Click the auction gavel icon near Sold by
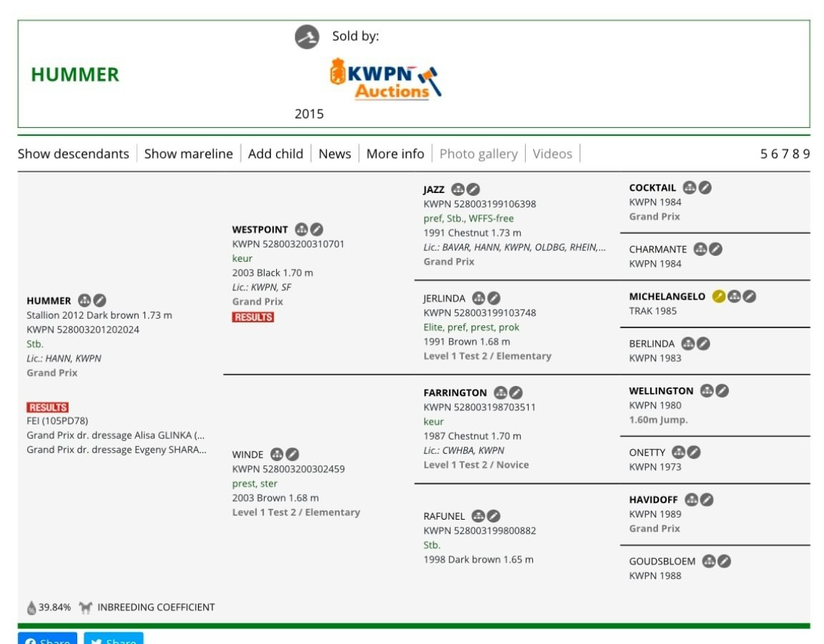 307,36
